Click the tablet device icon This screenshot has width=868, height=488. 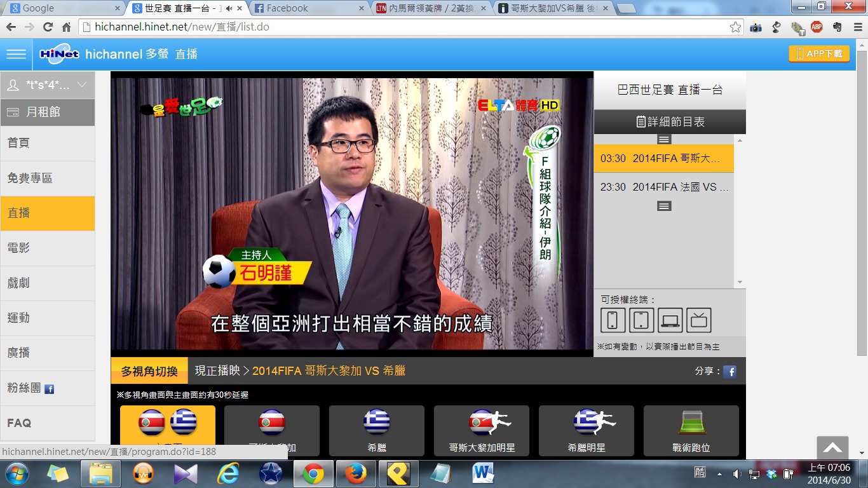click(642, 320)
